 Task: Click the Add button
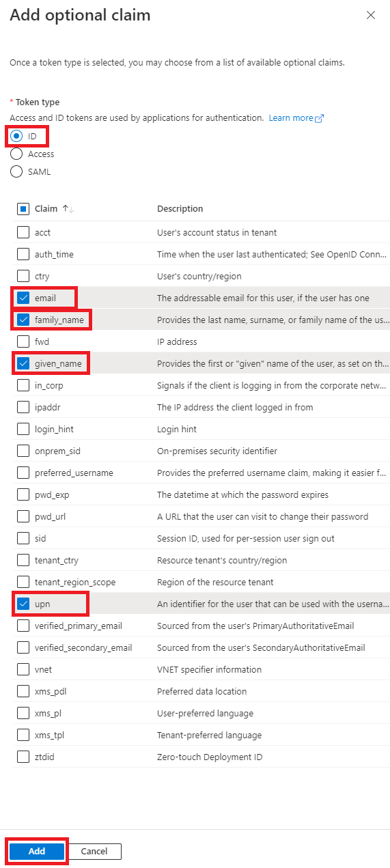37,851
